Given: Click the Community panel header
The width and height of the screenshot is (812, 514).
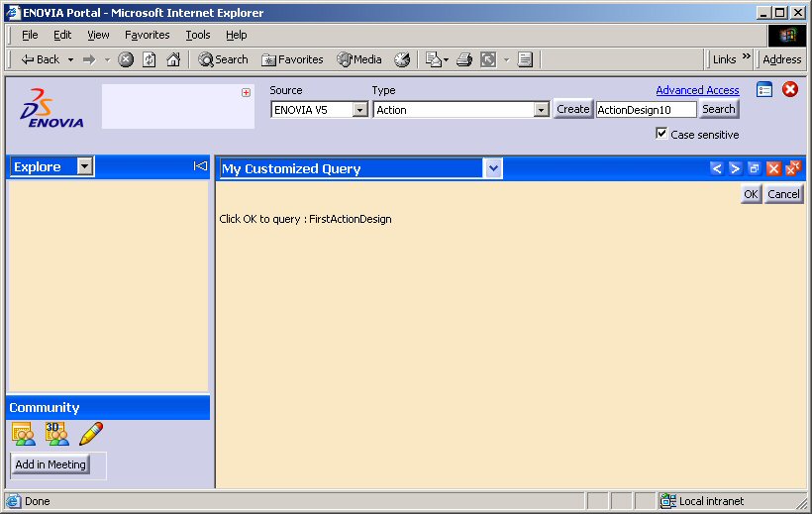Looking at the screenshot, I should (108, 407).
